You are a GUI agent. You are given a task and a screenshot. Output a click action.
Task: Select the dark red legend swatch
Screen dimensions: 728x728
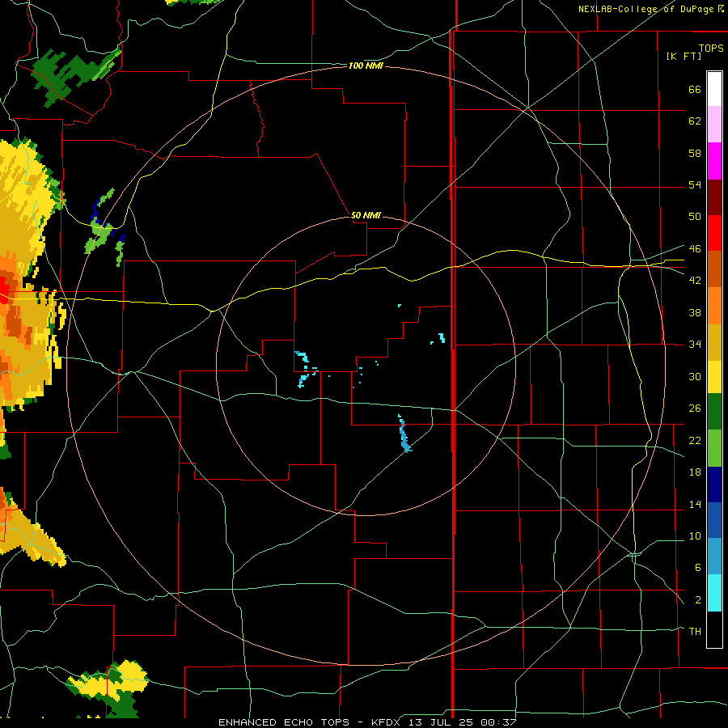point(714,197)
